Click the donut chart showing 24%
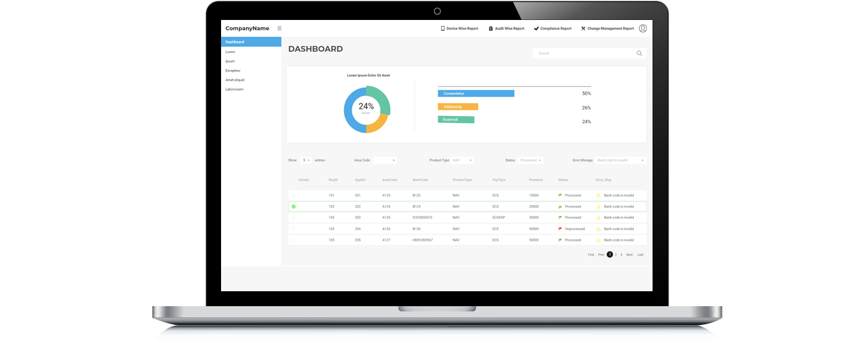The image size is (868, 343). [x=367, y=109]
